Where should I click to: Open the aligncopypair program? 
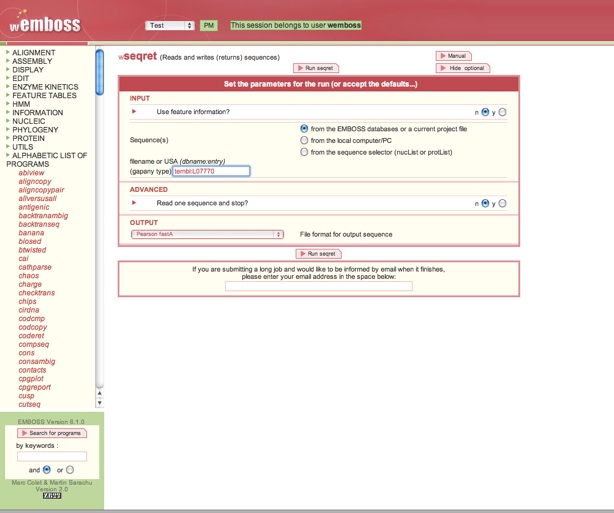pyautogui.click(x=41, y=190)
